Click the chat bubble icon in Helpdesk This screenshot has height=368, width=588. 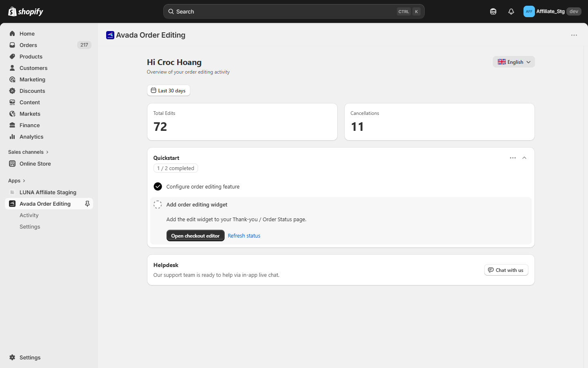tap(491, 270)
